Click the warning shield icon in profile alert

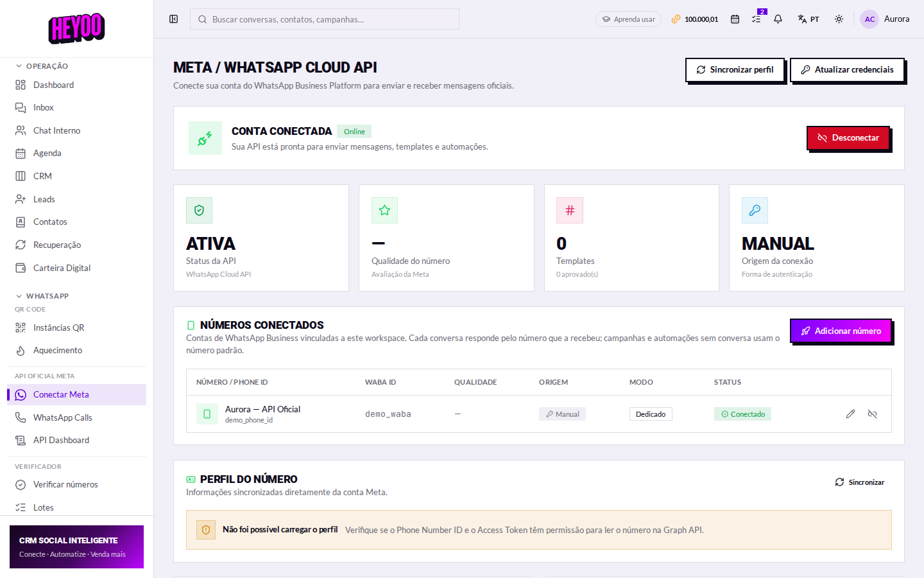[206, 530]
